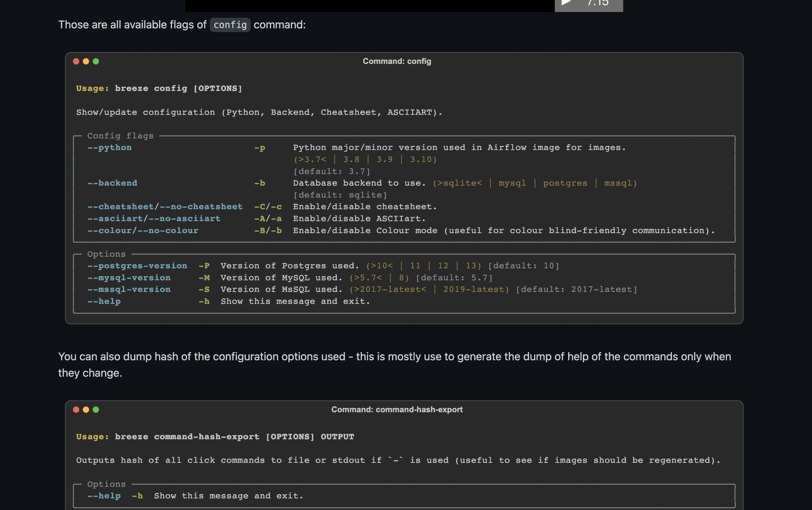Click the inline 'config' code badge

pos(230,25)
